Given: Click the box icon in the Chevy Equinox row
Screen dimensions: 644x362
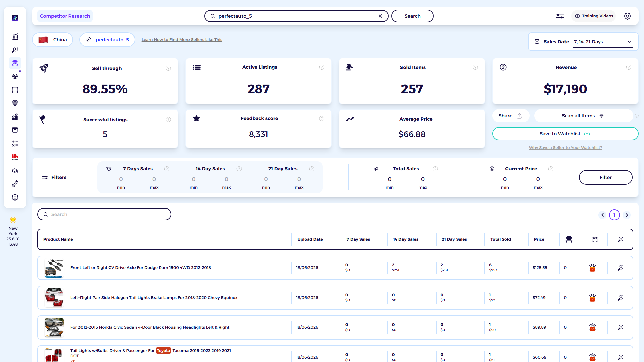Looking at the screenshot, I should tap(592, 298).
